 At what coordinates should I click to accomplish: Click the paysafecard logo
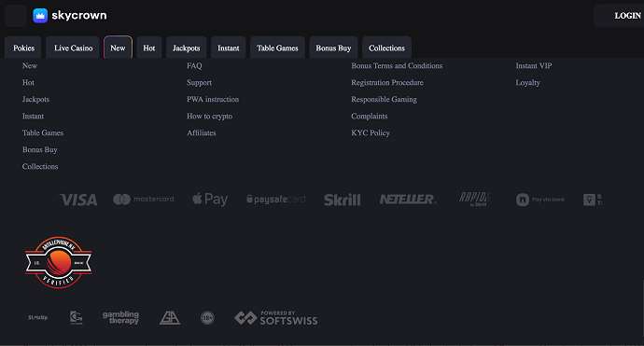[x=276, y=200]
